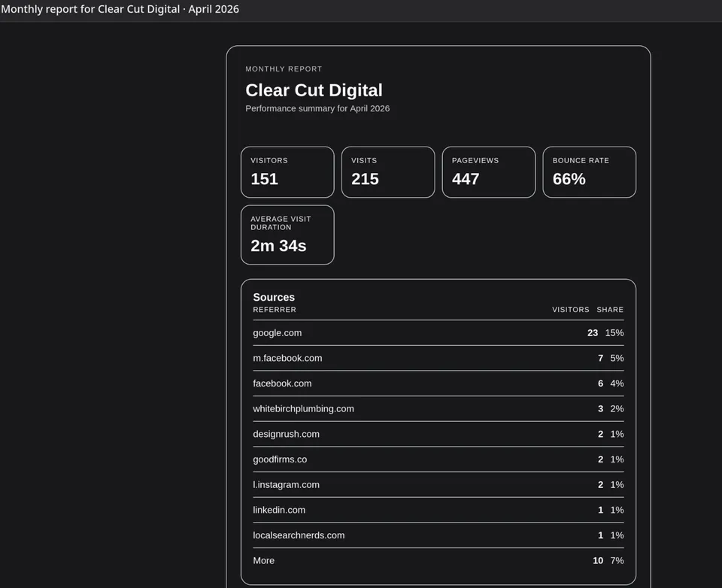Click the 4% share for facebook.com

pyautogui.click(x=617, y=383)
